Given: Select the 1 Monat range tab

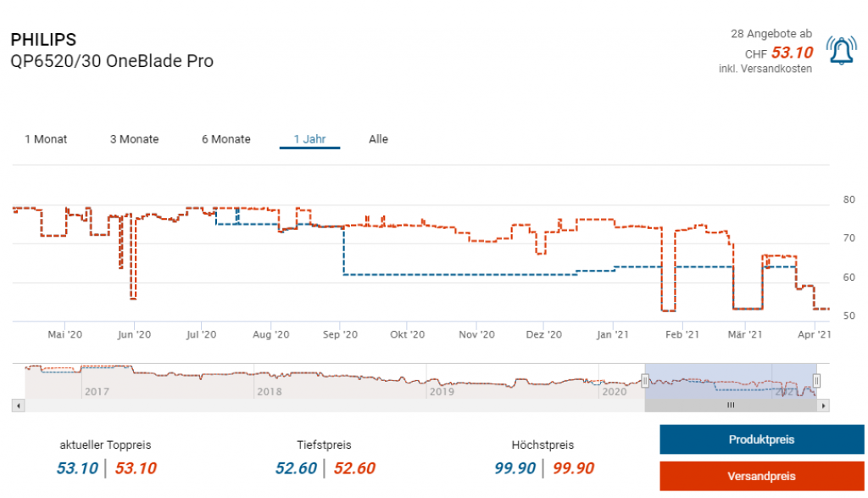Looking at the screenshot, I should [46, 139].
